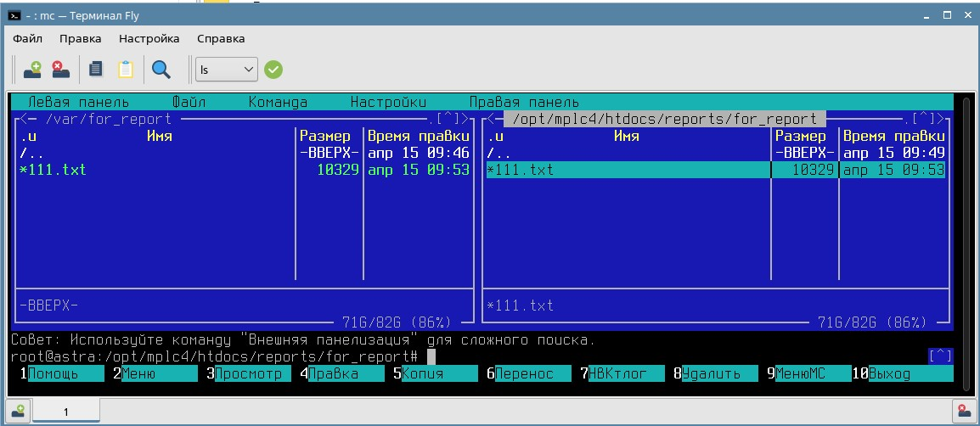Open search with the magnifier icon
This screenshot has width=980, height=426.
pos(161,70)
